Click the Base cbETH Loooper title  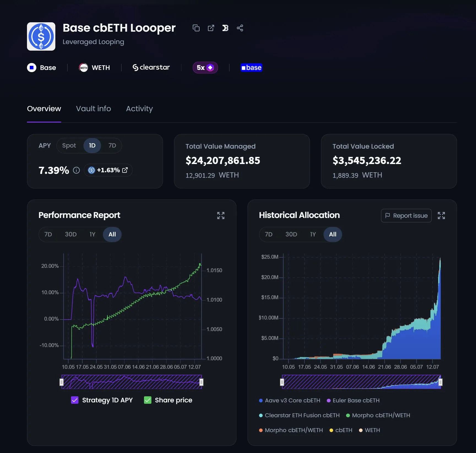(x=119, y=28)
